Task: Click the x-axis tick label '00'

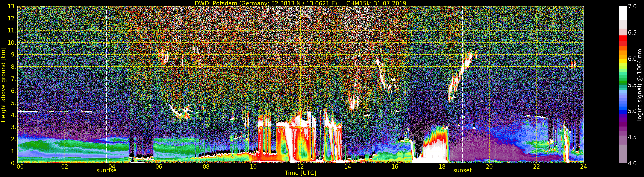Action: coord(20,167)
